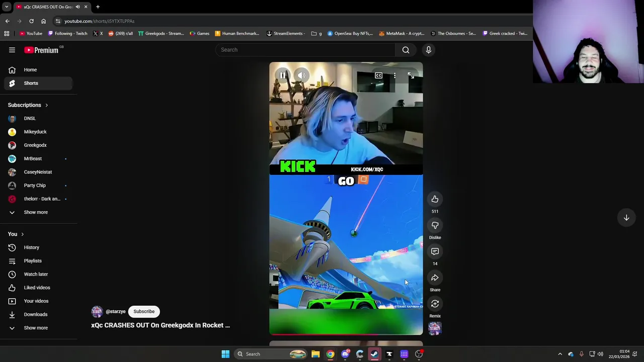Like the Short with thumbs up
The width and height of the screenshot is (644, 362).
[435, 199]
